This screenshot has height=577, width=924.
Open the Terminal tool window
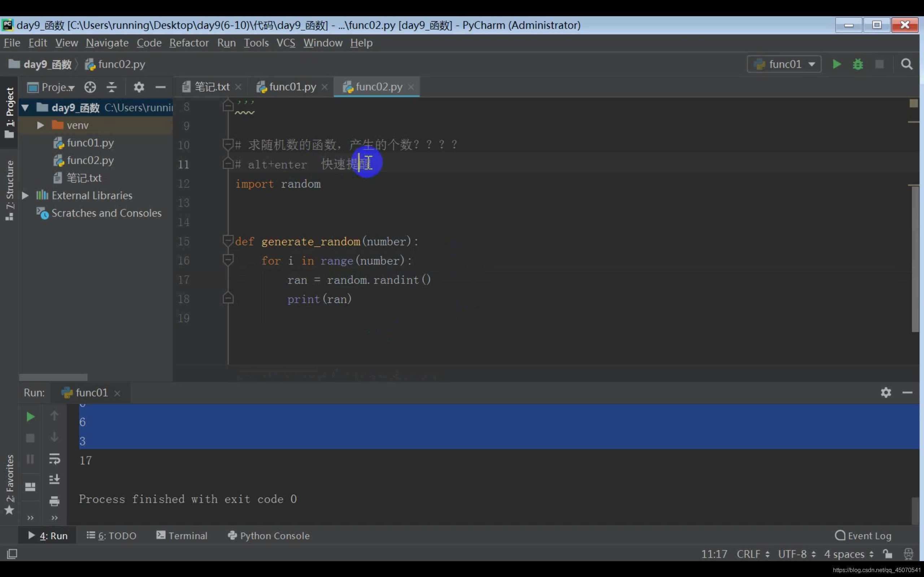tap(182, 536)
